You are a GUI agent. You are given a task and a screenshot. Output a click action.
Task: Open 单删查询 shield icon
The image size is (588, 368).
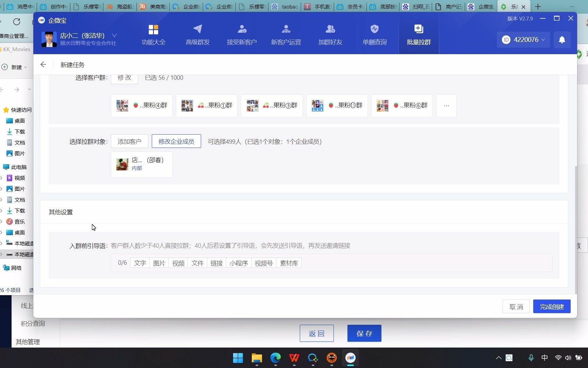(374, 29)
